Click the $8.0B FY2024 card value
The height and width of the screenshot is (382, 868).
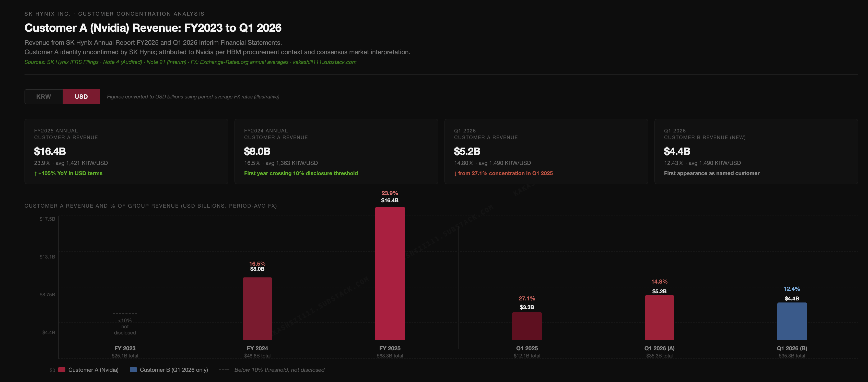point(257,151)
